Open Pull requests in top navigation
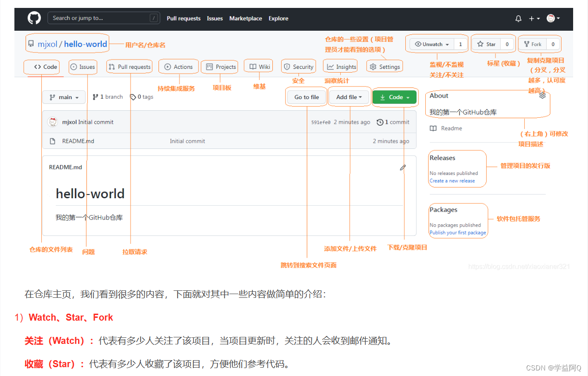Screen dimensions: 588x376 pyautogui.click(x=184, y=19)
